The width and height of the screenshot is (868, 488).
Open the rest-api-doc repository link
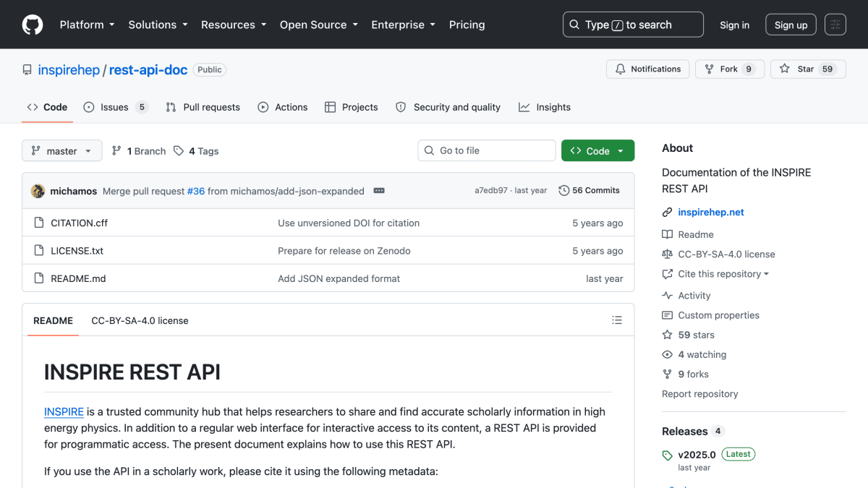coord(148,69)
